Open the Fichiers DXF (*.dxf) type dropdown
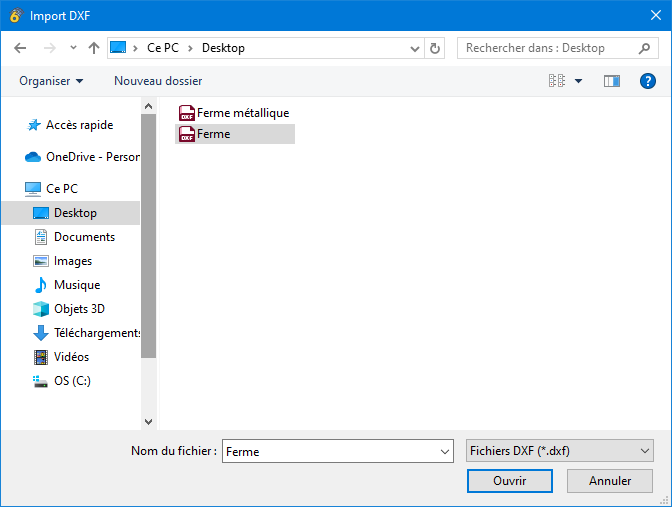The width and height of the screenshot is (672, 507). 560,451
